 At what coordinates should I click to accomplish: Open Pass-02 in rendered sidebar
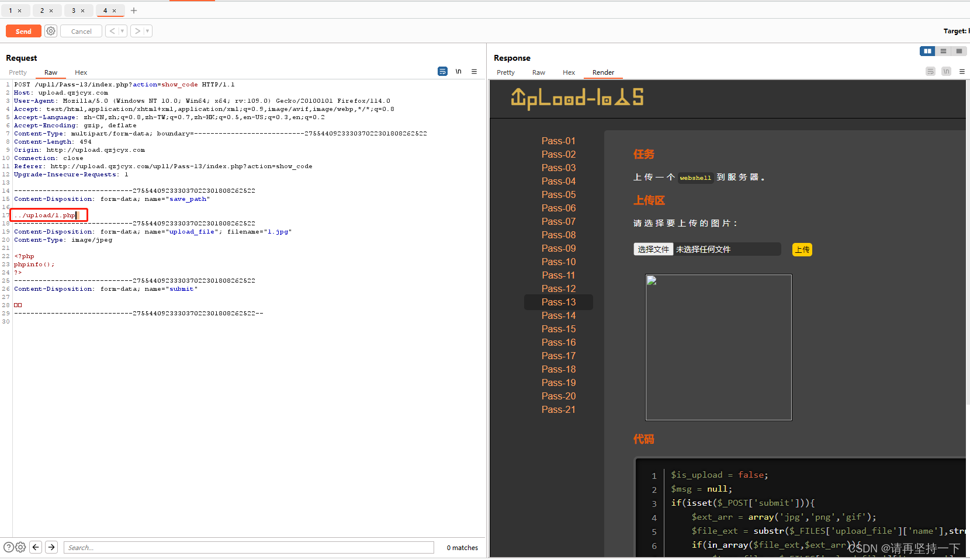[x=559, y=154]
